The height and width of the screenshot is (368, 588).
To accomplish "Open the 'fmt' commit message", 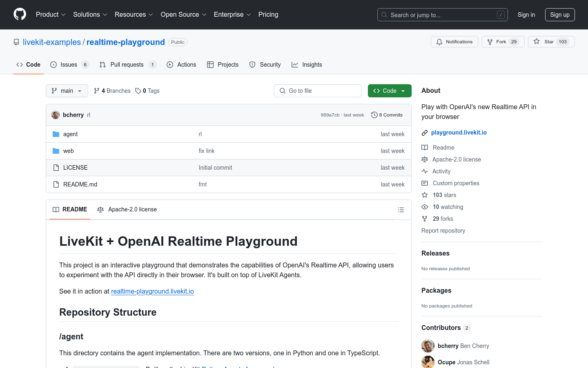I will coord(203,184).
